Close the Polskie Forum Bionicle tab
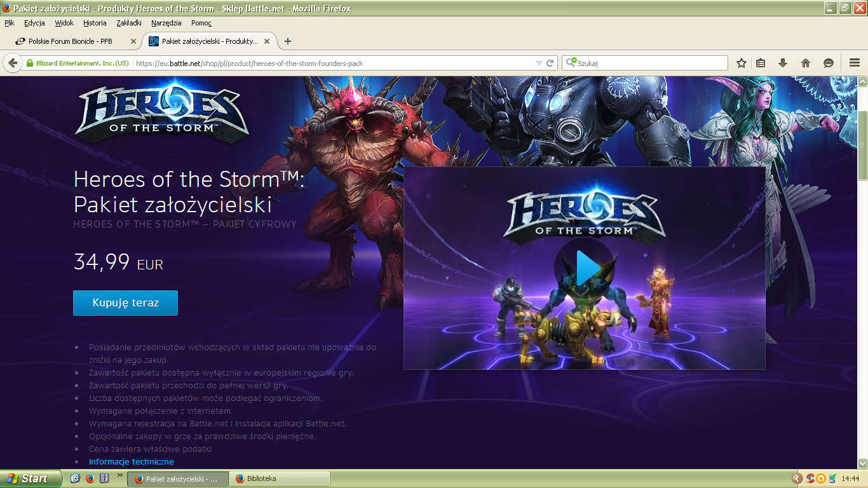Viewport: 868px width, 488px height. coord(133,41)
